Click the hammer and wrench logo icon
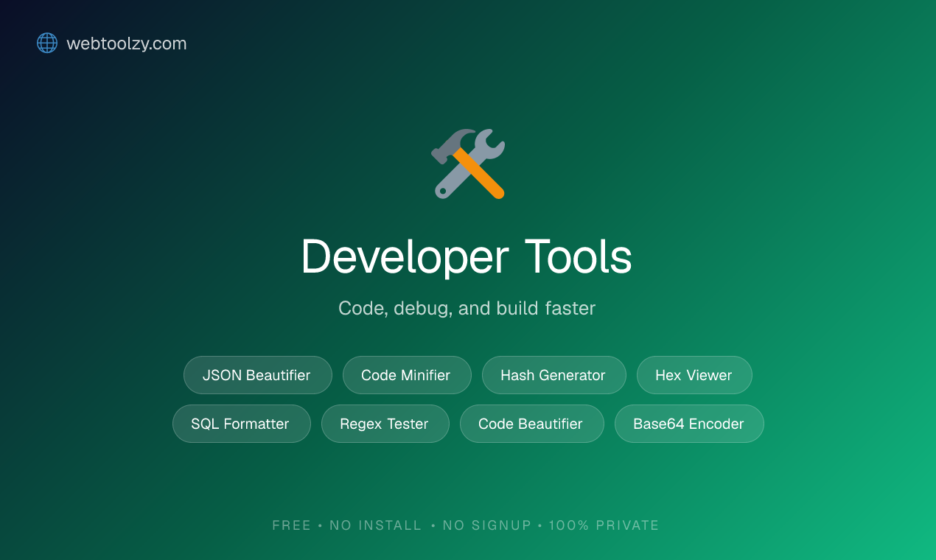The width and height of the screenshot is (936, 560). pos(467,164)
